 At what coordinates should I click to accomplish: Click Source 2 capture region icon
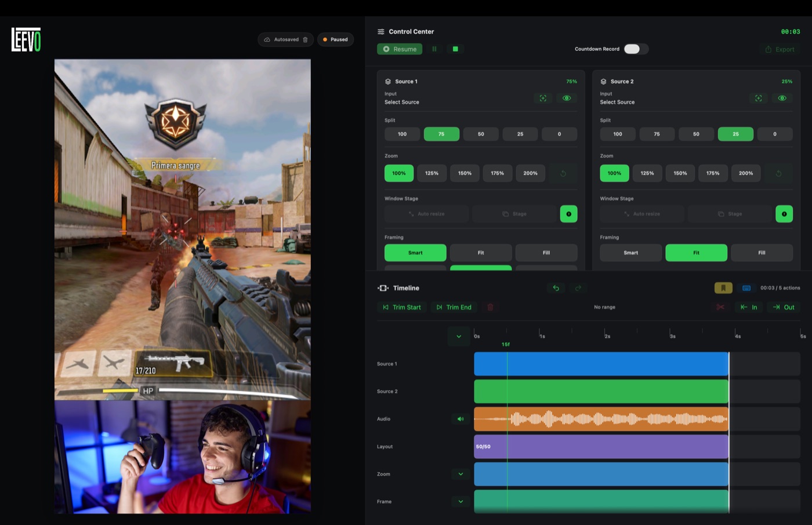point(759,99)
